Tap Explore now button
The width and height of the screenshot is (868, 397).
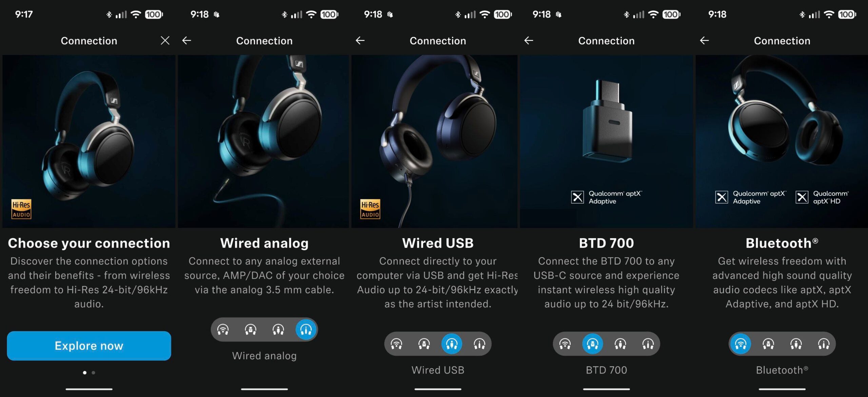pos(89,346)
